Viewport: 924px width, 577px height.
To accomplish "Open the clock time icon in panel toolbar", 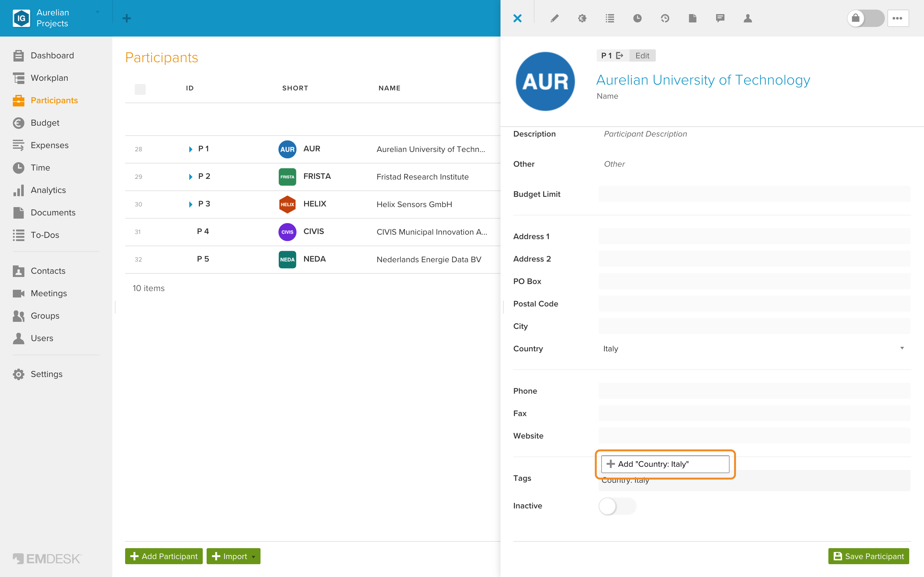I will [637, 18].
